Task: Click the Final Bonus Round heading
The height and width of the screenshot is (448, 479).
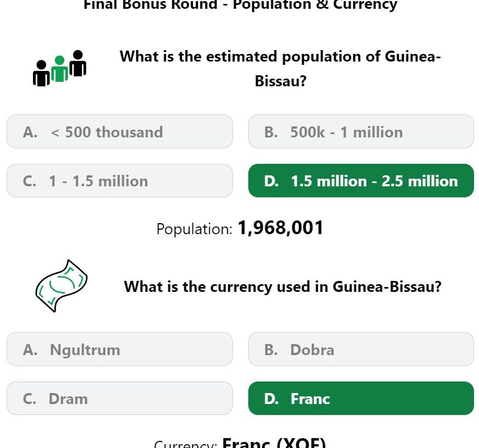Action: tap(241, 4)
